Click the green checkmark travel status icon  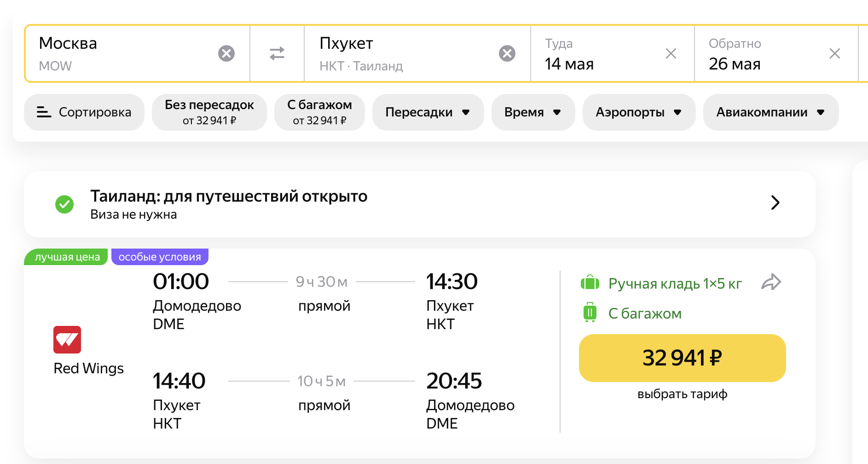click(x=64, y=204)
